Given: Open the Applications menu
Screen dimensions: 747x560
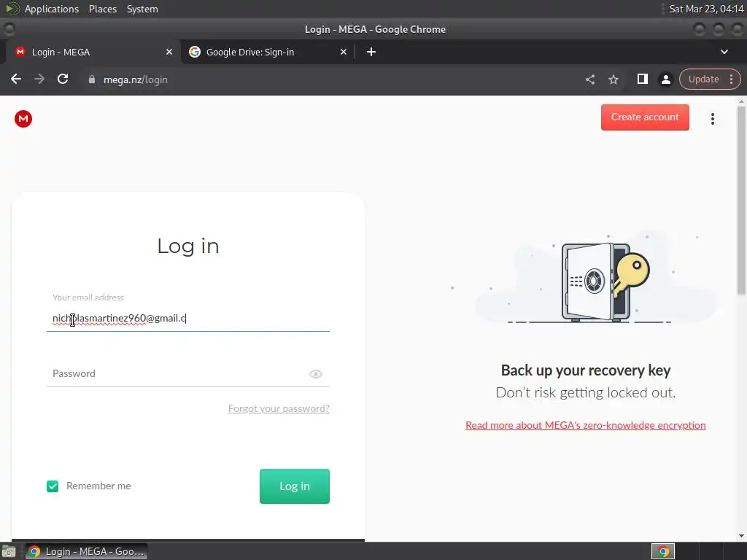Looking at the screenshot, I should [52, 9].
